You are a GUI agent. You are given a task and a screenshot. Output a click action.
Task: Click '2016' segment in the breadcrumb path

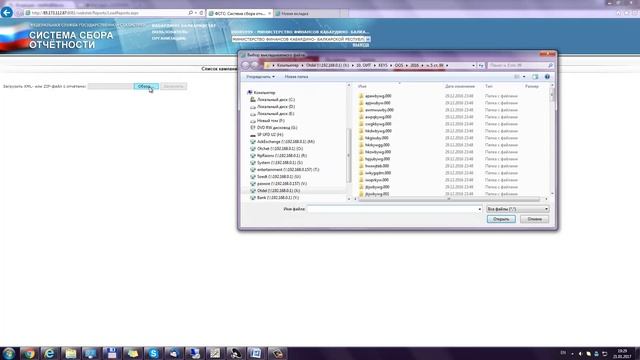tap(414, 65)
